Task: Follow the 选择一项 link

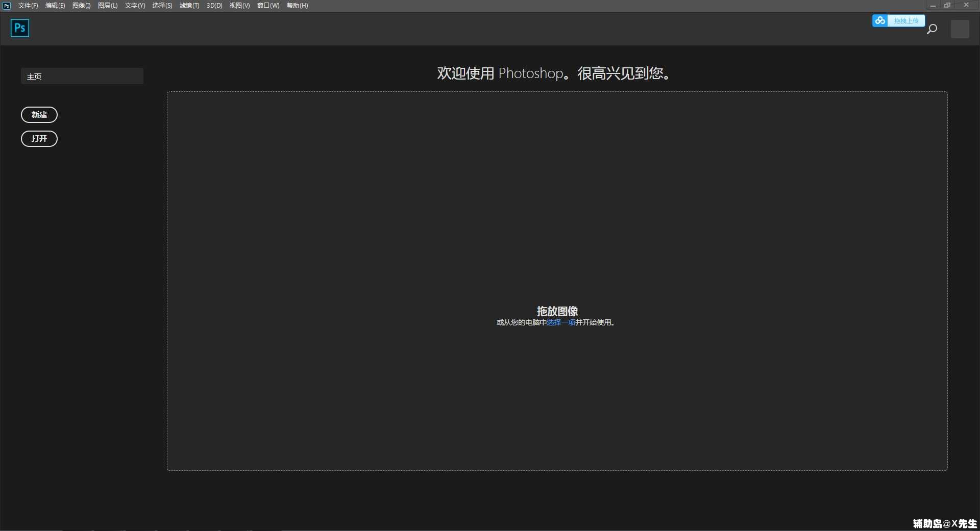Action: [561, 322]
